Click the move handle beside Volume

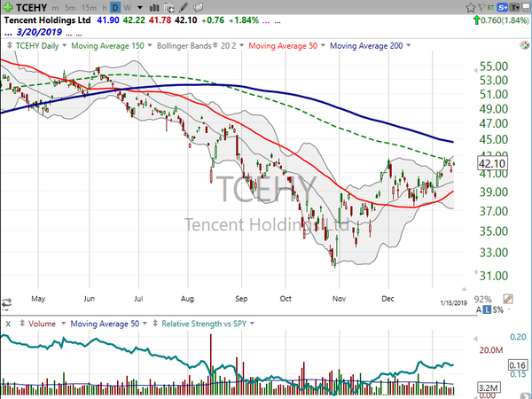point(22,324)
